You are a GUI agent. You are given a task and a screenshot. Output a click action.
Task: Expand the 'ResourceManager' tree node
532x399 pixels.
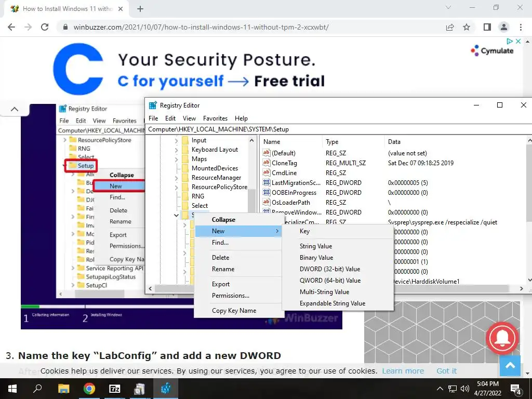point(176,178)
